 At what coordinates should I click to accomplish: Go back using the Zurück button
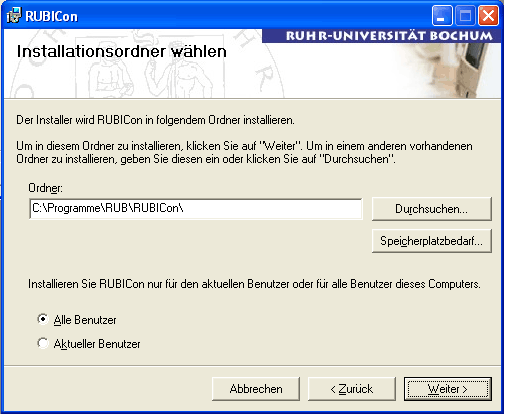point(352,389)
